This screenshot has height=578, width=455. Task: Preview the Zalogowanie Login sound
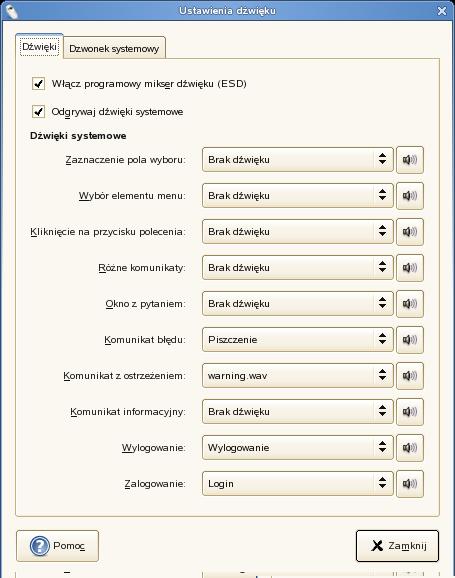[410, 484]
